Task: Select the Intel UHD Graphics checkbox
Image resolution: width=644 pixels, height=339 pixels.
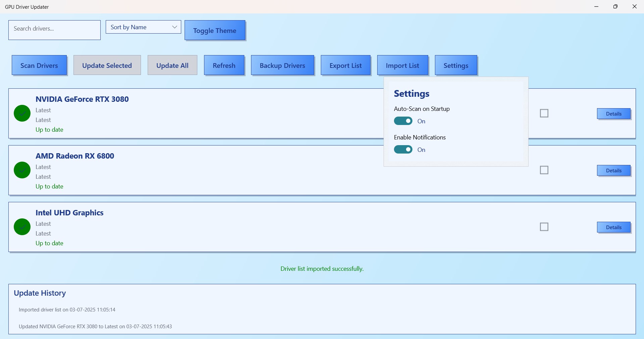Action: [x=544, y=227]
